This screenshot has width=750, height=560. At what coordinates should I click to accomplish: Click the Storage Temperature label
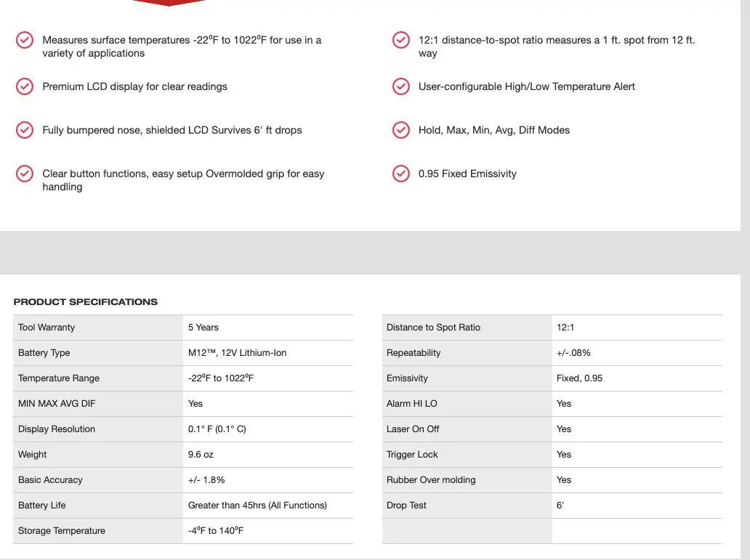tap(62, 531)
